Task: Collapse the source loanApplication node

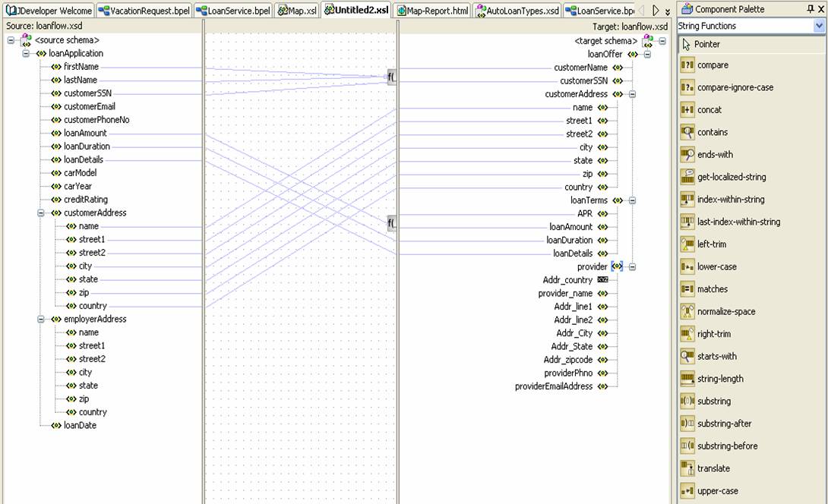Action: coord(25,53)
